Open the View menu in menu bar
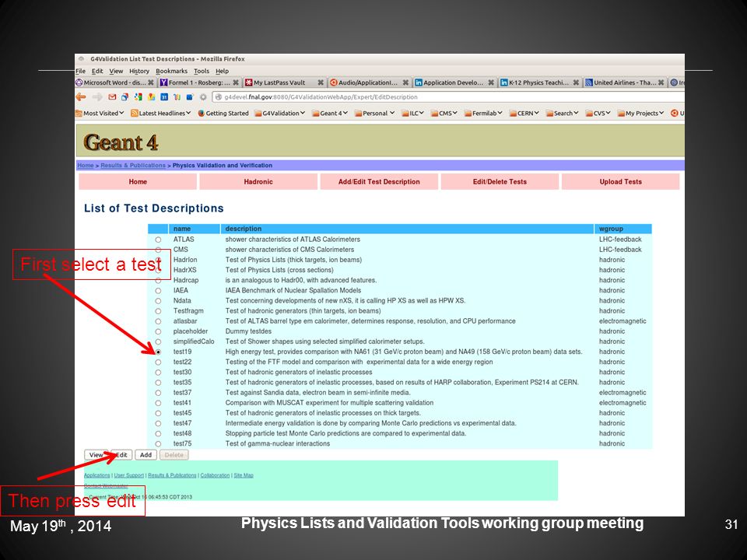 click(x=116, y=71)
